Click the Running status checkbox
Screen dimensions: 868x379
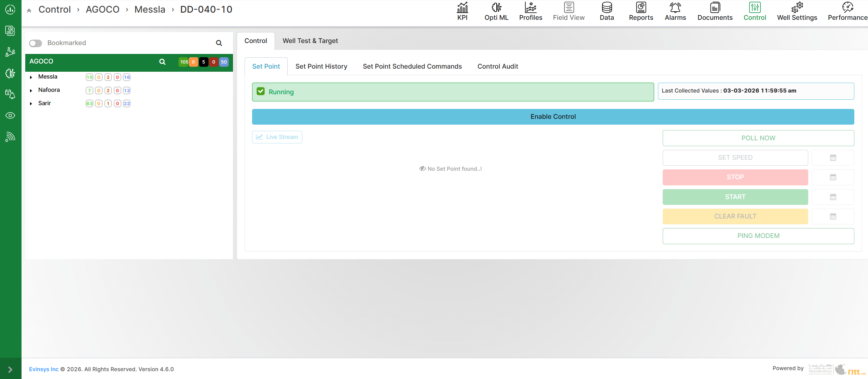(261, 92)
